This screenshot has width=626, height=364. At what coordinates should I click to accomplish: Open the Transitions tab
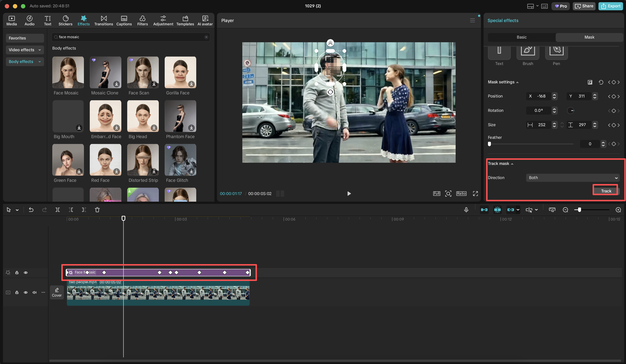click(x=104, y=20)
